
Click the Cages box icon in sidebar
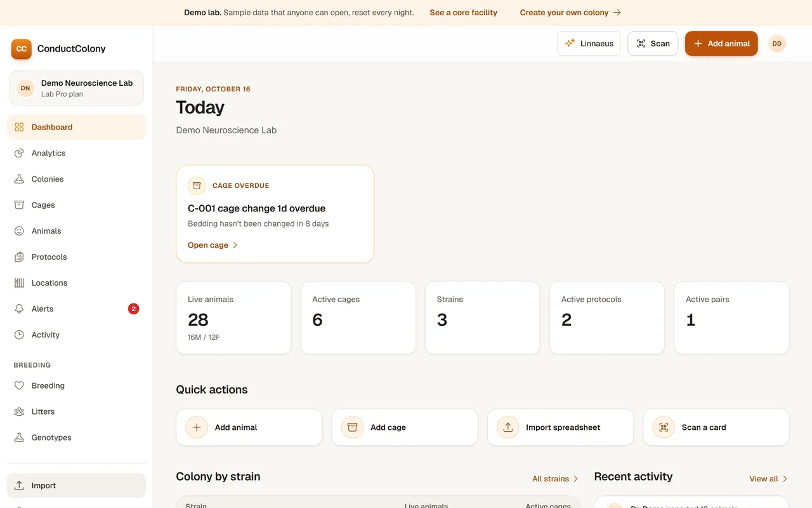[19, 205]
